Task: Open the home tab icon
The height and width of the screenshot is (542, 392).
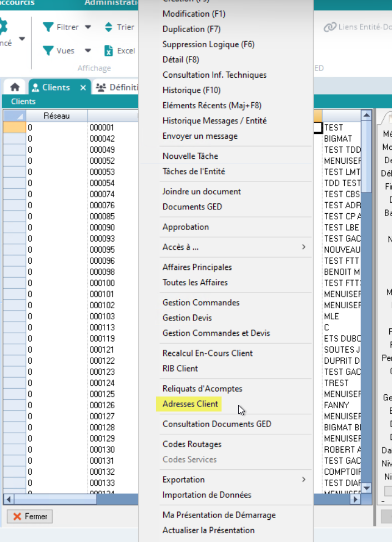Action: tap(15, 87)
